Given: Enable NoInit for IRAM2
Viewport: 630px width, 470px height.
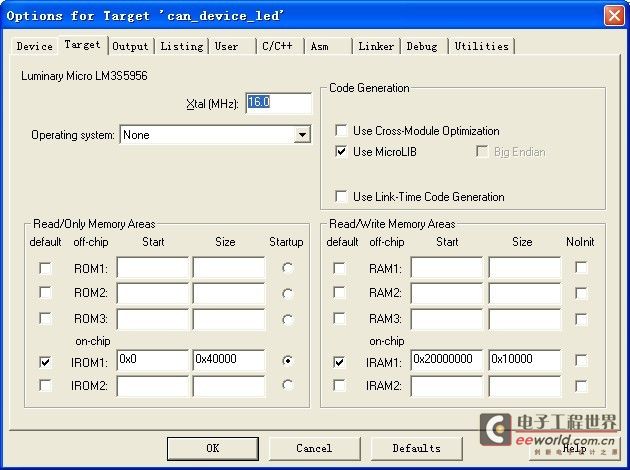Looking at the screenshot, I should (581, 386).
